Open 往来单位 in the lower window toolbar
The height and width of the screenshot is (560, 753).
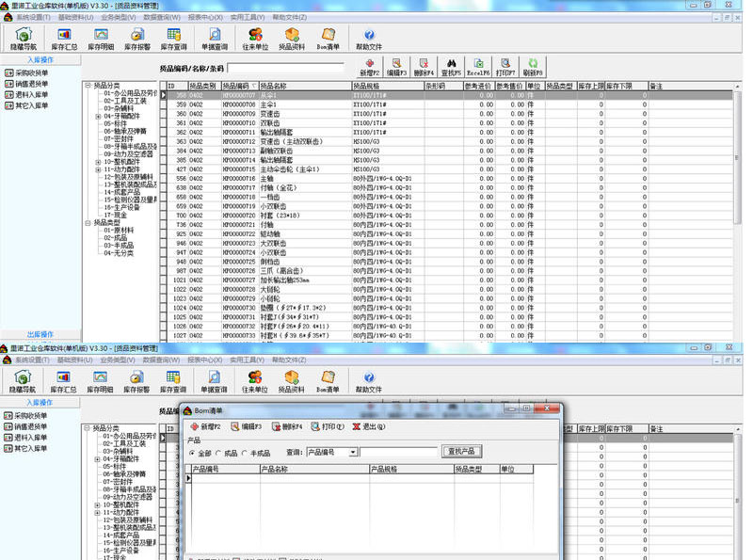tap(254, 381)
